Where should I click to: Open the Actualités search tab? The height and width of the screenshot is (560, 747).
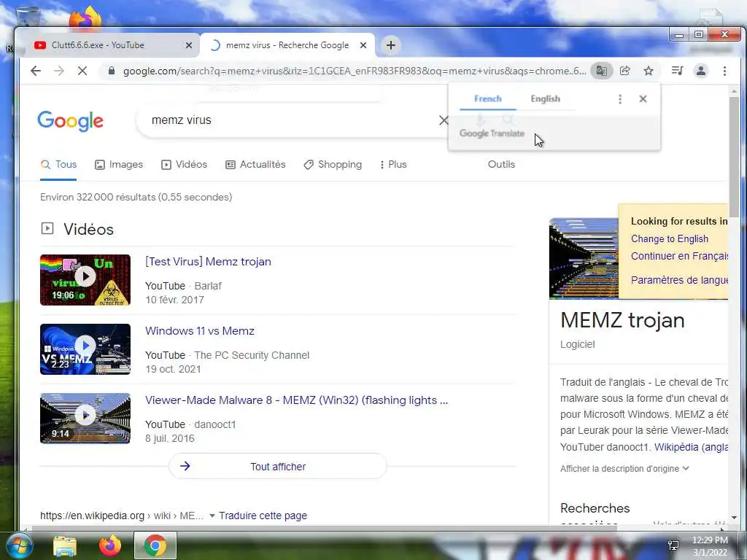pos(255,164)
